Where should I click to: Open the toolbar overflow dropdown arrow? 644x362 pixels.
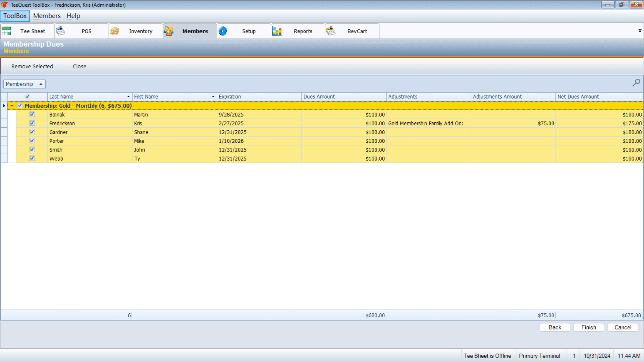click(640, 31)
